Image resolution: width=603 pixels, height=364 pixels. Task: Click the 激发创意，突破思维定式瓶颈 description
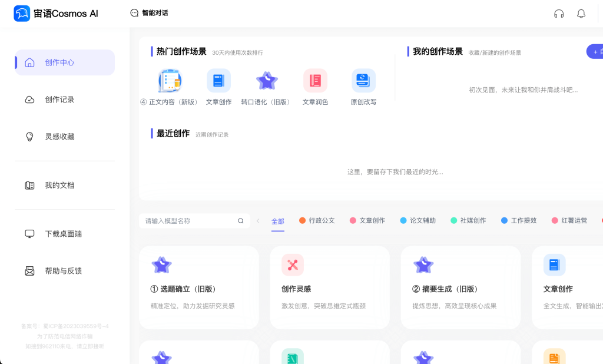click(323, 306)
